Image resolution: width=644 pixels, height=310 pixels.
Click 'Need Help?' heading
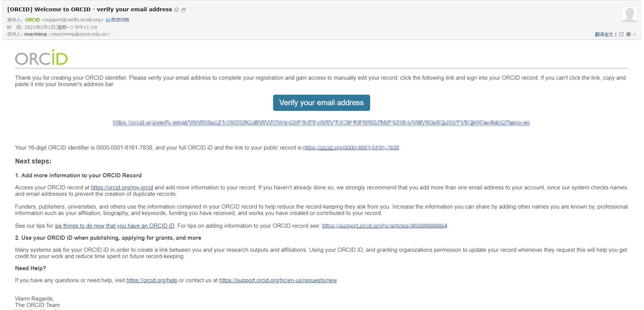[30, 268]
